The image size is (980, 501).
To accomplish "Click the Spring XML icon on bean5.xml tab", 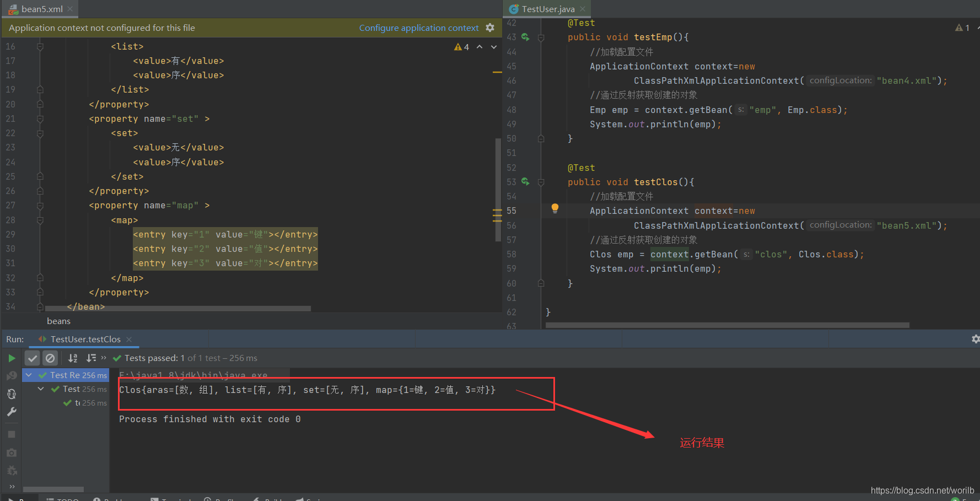I will click(x=13, y=9).
